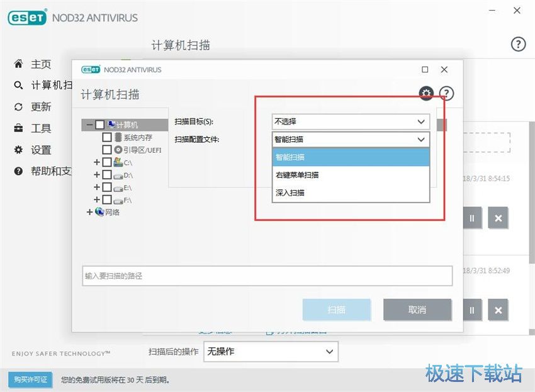Image resolution: width=535 pixels, height=392 pixels.
Task: Close the scan dialog window
Action: (444, 69)
